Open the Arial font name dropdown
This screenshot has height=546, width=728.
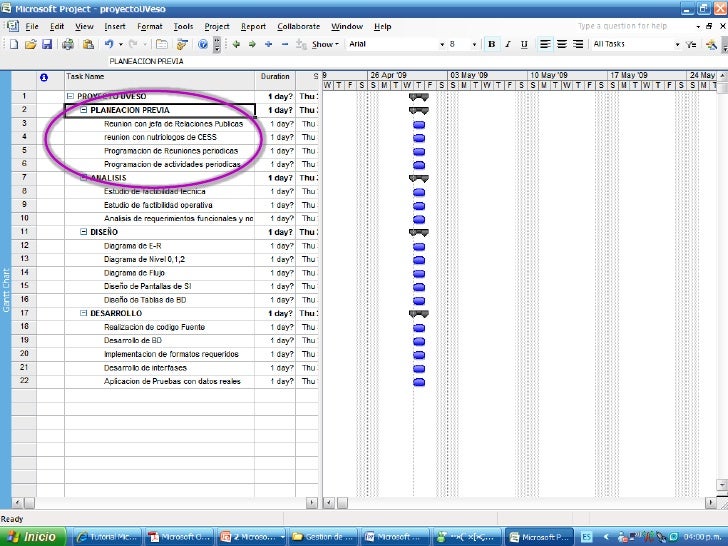pos(442,45)
